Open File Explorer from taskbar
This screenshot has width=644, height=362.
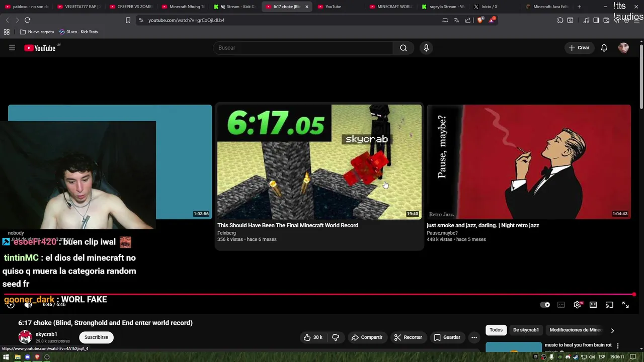(x=18, y=357)
